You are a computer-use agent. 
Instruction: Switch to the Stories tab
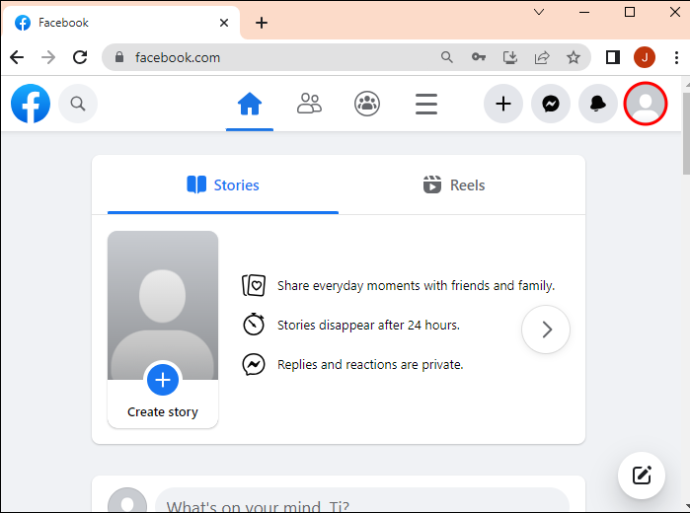point(223,185)
